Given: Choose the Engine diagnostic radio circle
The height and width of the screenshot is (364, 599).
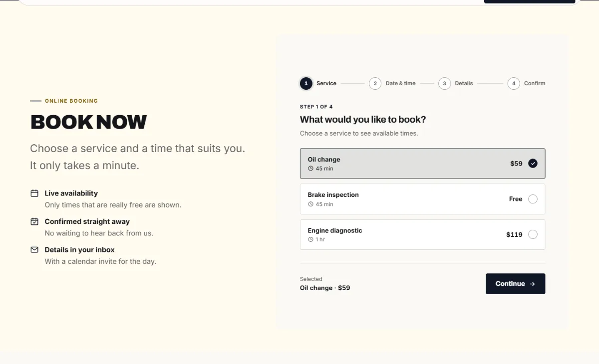Looking at the screenshot, I should pos(533,234).
